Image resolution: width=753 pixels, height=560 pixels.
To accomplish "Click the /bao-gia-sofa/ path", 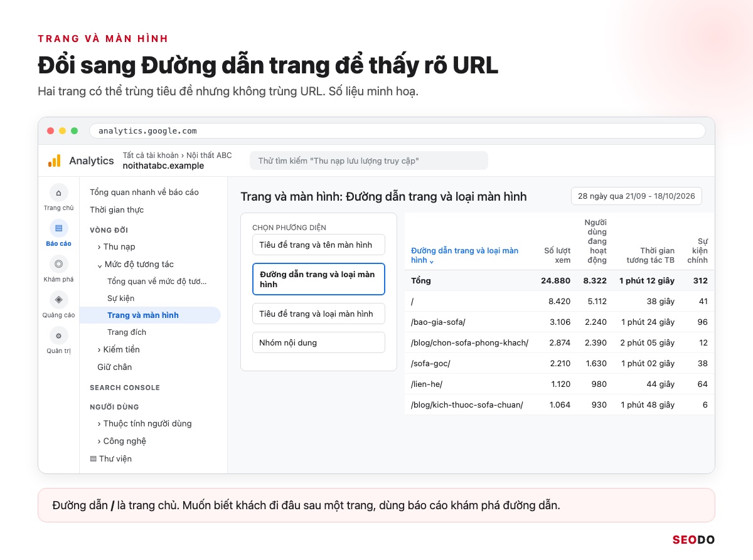I will pyautogui.click(x=438, y=322).
